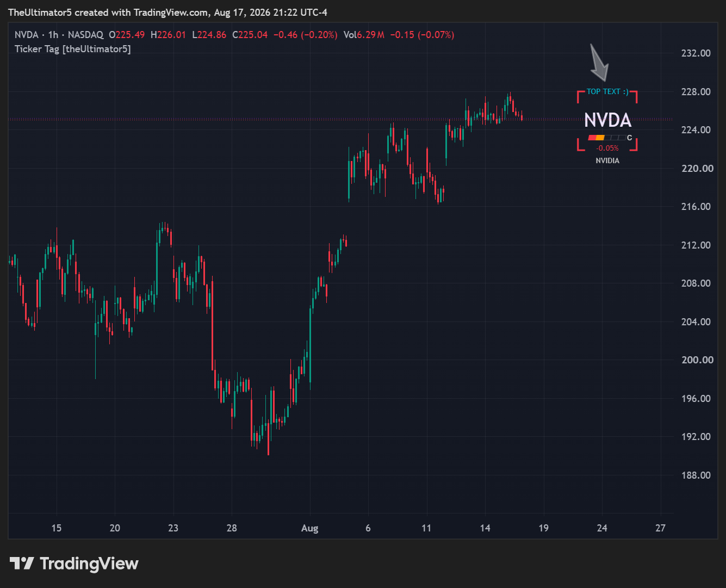The image size is (726, 588).
Task: Click the 208.00 price axis label
Action: tap(696, 283)
